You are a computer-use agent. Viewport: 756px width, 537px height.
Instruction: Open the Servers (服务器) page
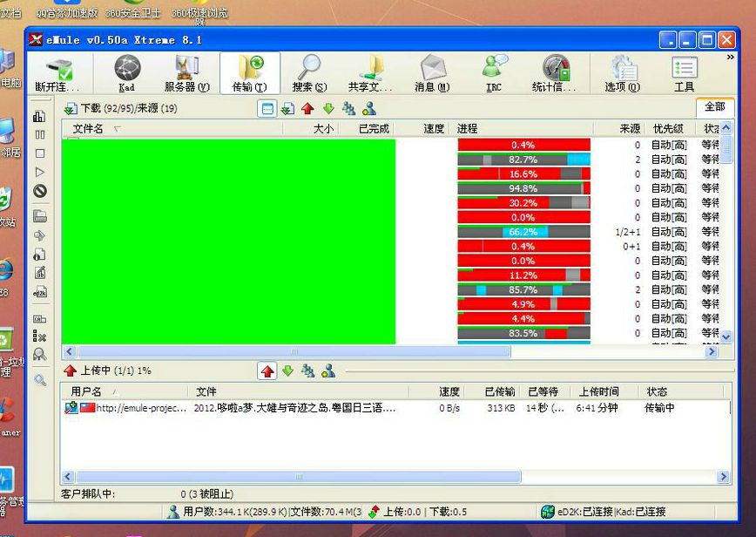[187, 73]
